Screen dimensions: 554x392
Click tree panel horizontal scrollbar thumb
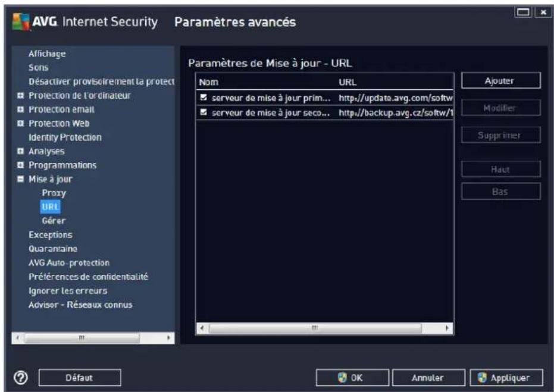[82, 338]
